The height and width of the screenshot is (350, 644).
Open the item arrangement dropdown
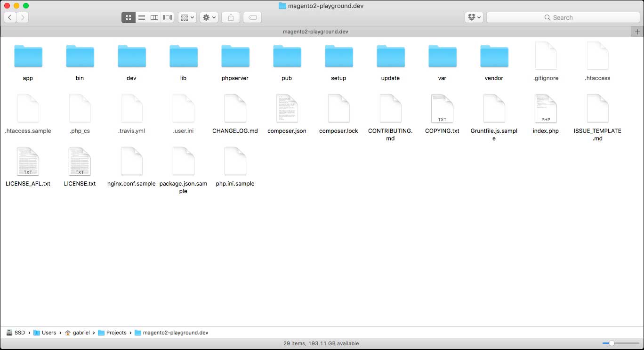pyautogui.click(x=187, y=17)
